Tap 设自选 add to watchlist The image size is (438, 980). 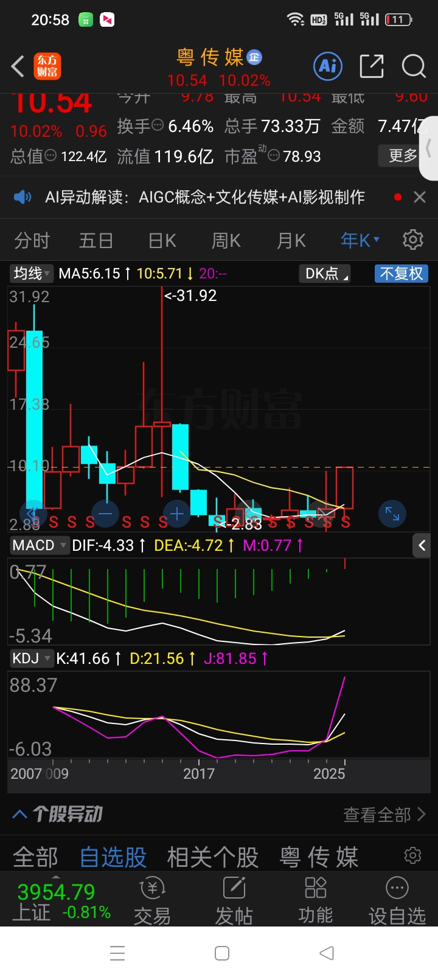pos(397,900)
